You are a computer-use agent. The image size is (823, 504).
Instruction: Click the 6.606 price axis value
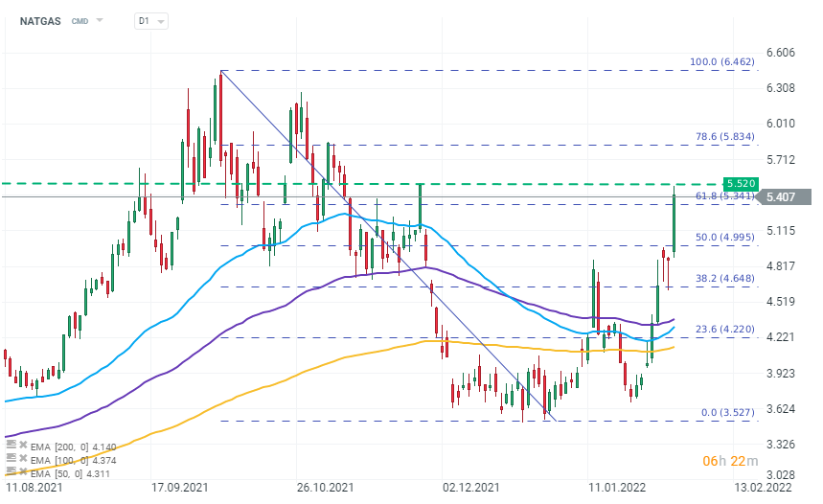click(x=781, y=53)
